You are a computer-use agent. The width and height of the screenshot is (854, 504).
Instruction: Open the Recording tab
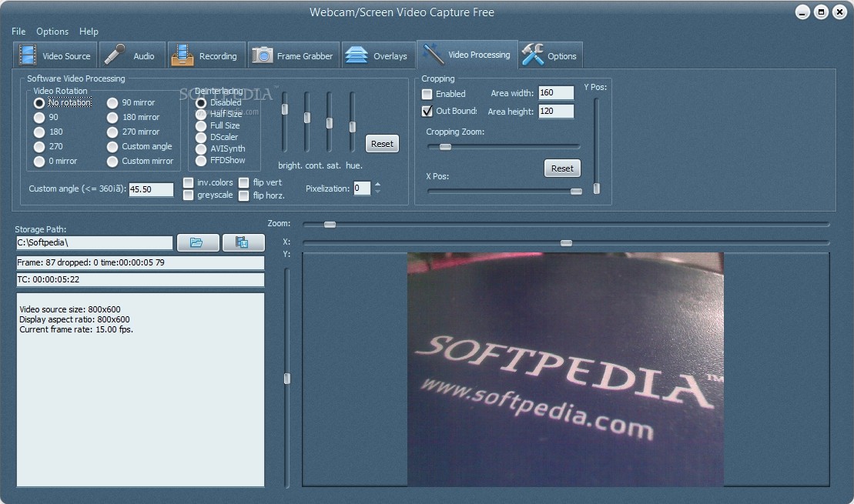coord(206,55)
